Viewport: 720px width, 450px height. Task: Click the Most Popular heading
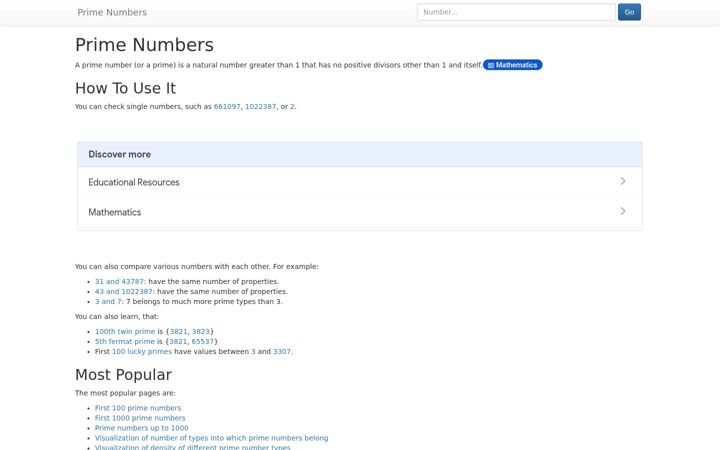coord(123,375)
